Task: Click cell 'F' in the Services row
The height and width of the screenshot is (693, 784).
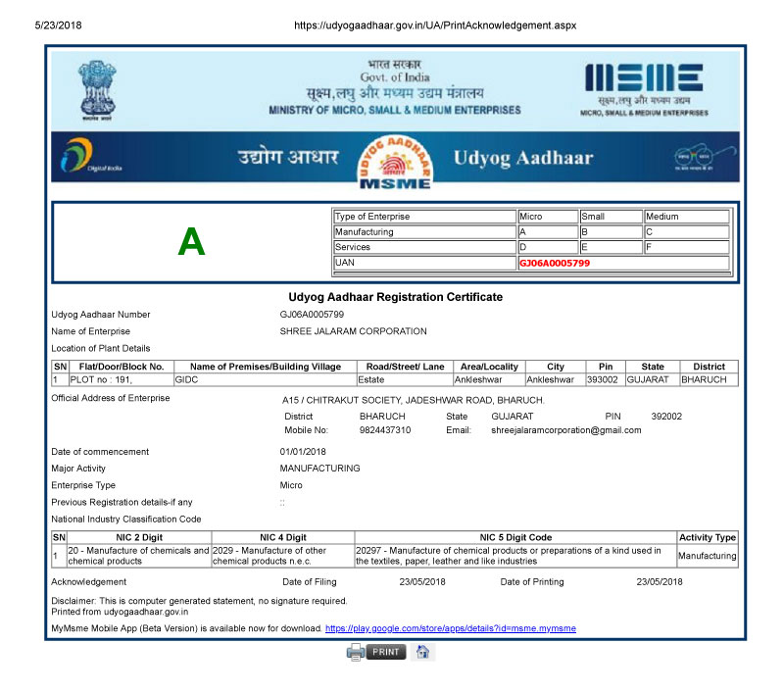Action: coord(686,247)
